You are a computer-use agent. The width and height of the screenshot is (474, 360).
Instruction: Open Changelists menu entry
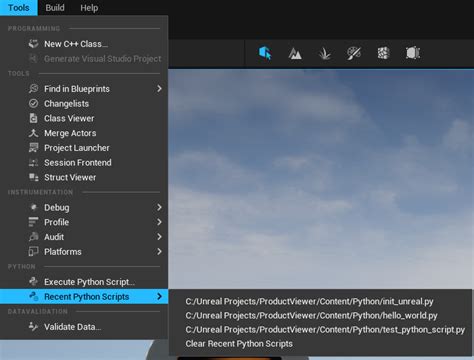tap(84, 103)
